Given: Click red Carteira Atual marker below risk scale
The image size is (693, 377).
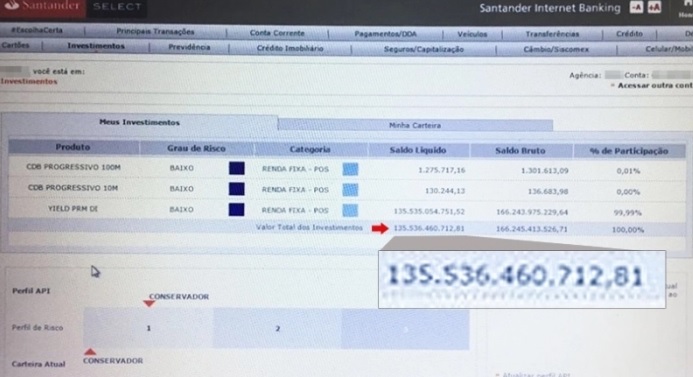Looking at the screenshot, I should coord(90,352).
